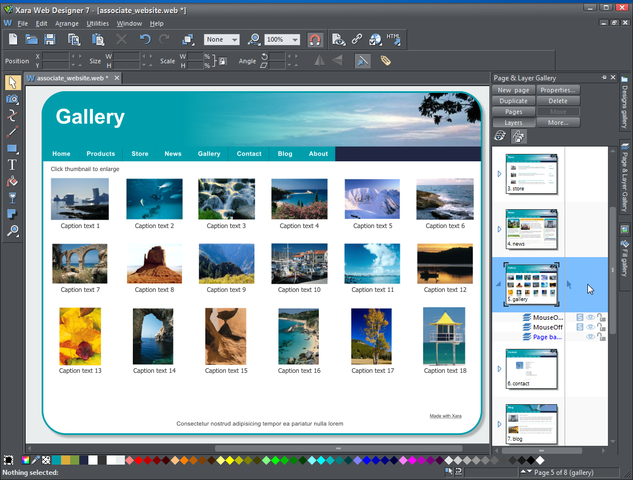Toggle lock on MouseOver layer
This screenshot has width=633, height=480.
pyautogui.click(x=601, y=317)
